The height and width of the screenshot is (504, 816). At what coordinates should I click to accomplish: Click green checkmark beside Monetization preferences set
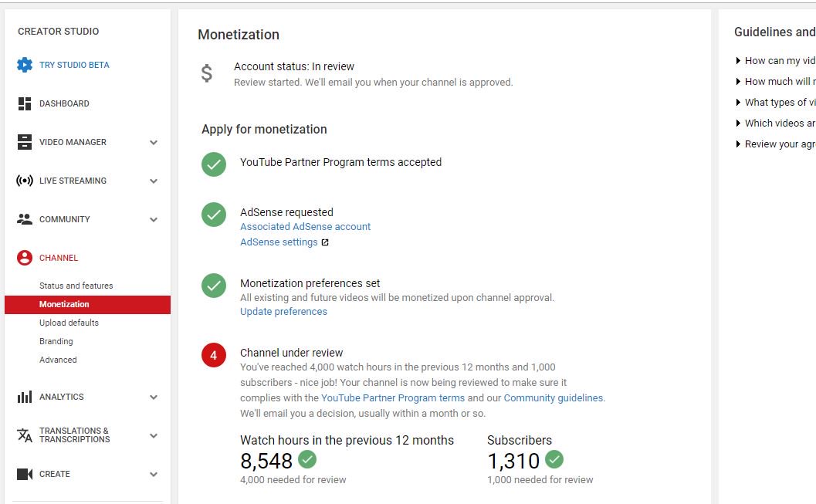(x=214, y=286)
